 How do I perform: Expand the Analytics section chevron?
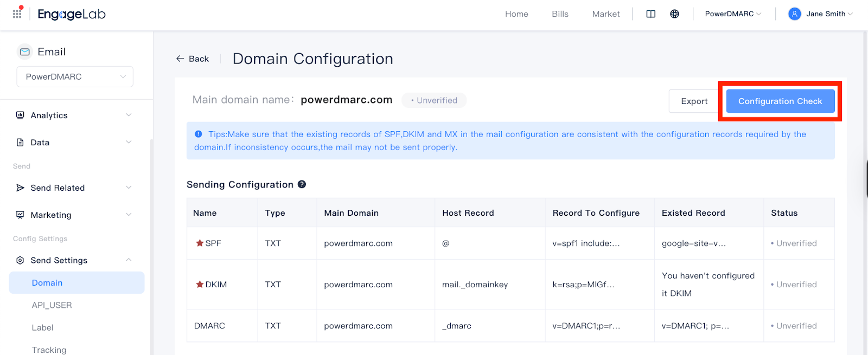pos(129,115)
